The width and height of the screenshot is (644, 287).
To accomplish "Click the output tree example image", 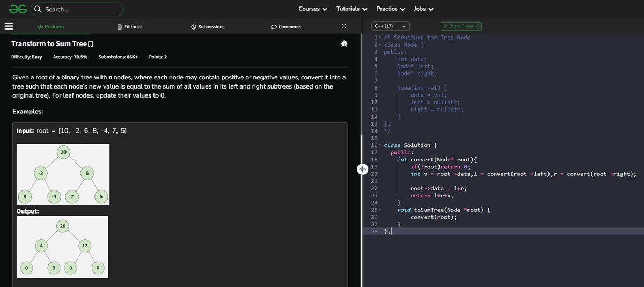I will [62, 247].
